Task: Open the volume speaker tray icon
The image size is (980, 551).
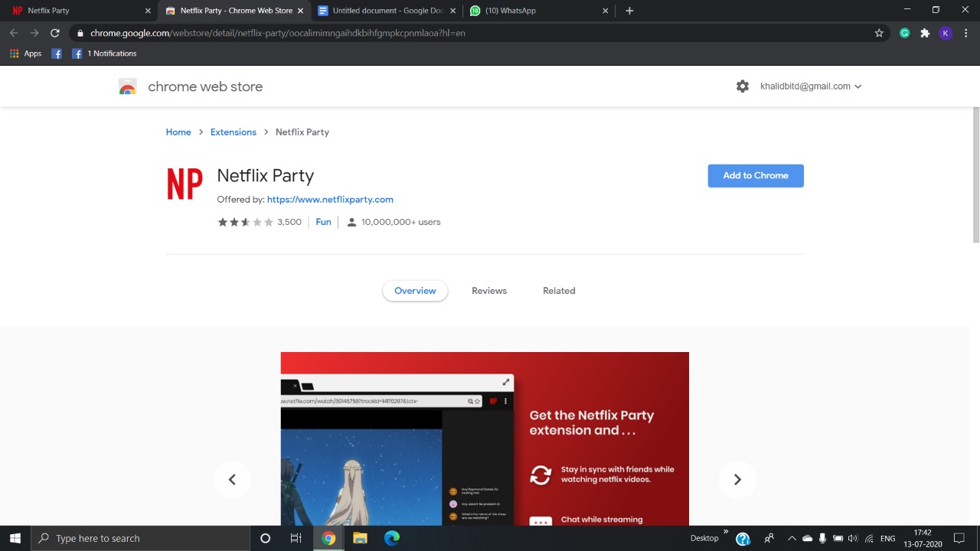Action: pos(853,539)
